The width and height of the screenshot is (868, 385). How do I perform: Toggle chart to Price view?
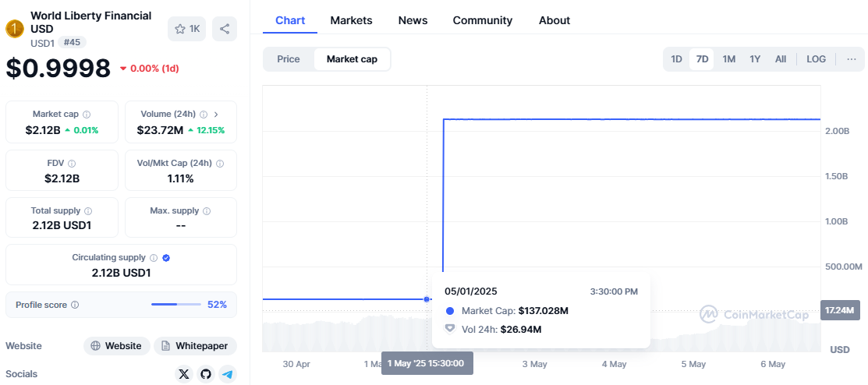[x=289, y=59]
